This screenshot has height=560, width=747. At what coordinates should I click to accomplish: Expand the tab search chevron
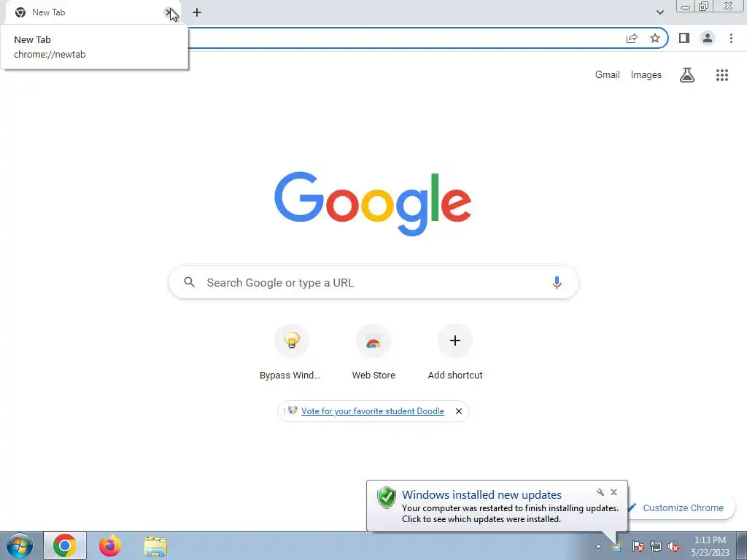659,12
